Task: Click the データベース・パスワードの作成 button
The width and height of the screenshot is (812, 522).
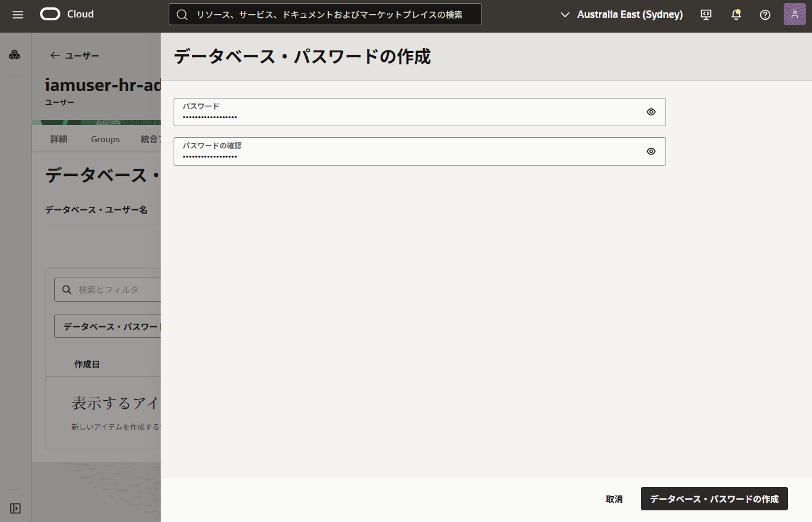Action: [x=714, y=499]
